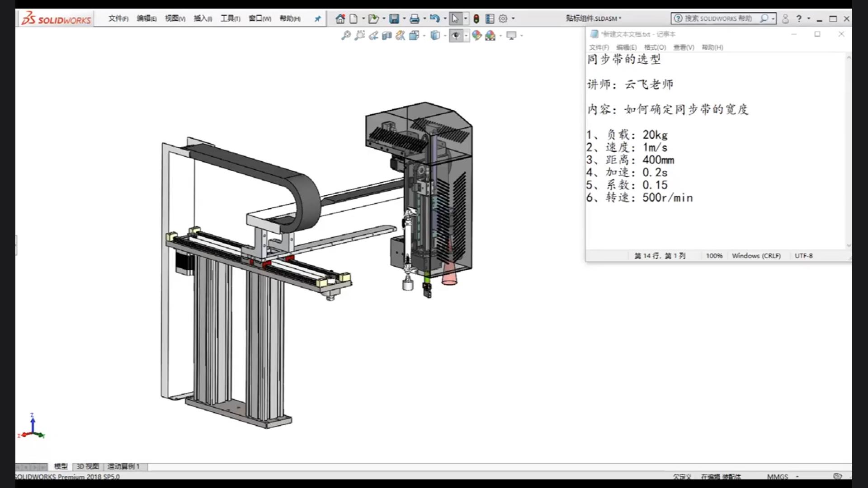Toggle Hide/Show Items eye

point(456,35)
